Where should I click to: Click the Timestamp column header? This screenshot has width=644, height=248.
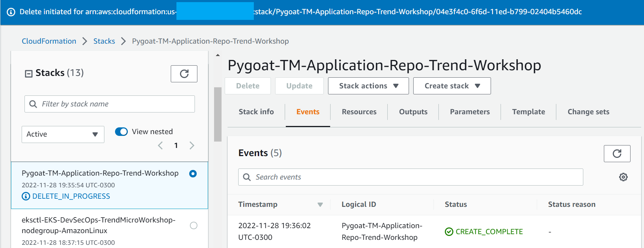[258, 204]
